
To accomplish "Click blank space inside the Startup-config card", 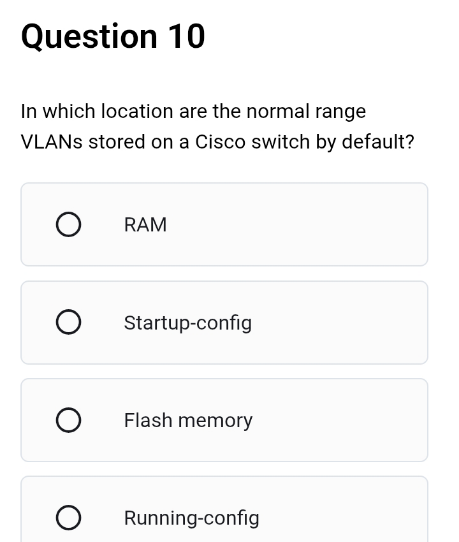I will [x=339, y=323].
